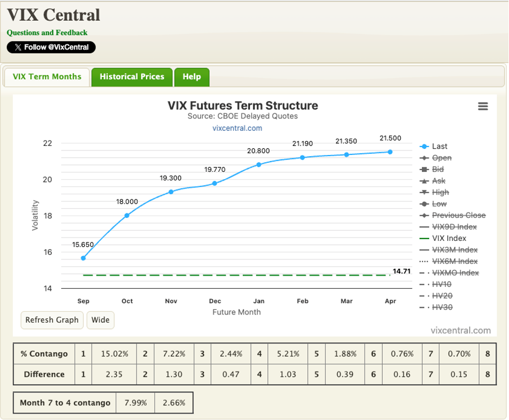Image resolution: width=509 pixels, height=420 pixels.
Task: Enable the Bid series in legend
Action: click(x=431, y=170)
